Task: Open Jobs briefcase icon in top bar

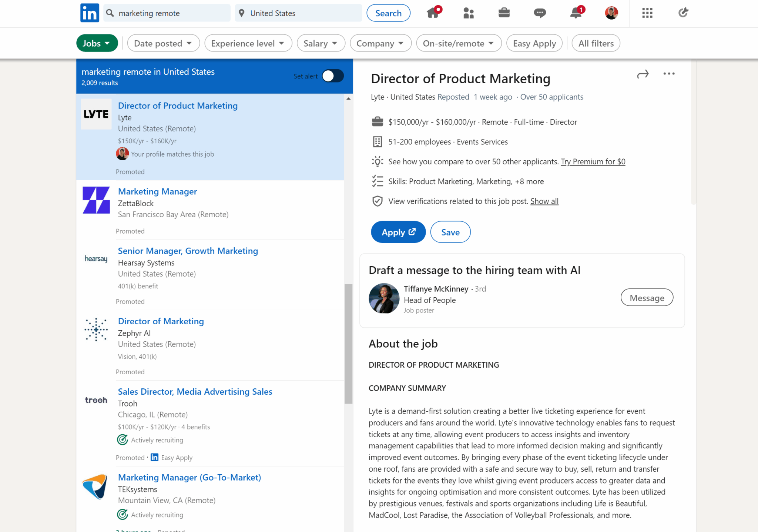Action: click(x=504, y=13)
